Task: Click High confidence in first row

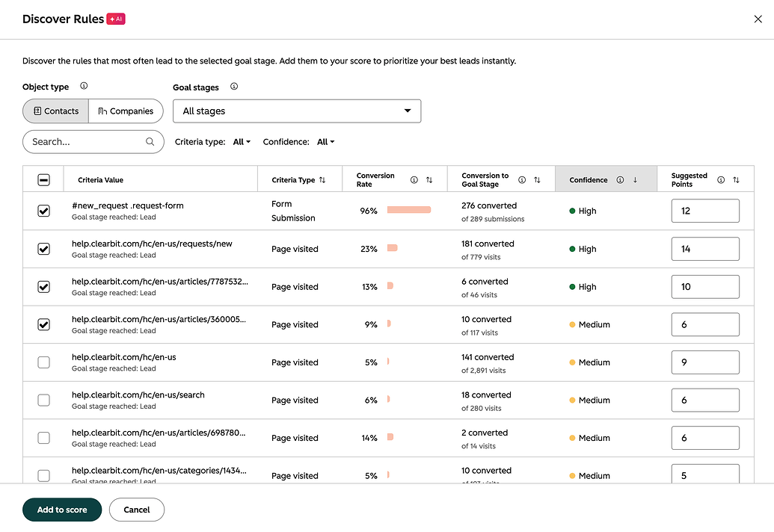Action: (x=583, y=211)
